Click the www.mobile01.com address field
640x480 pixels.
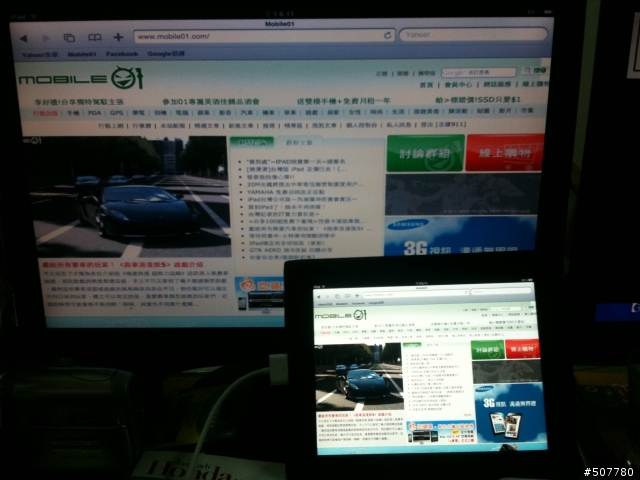(x=264, y=36)
